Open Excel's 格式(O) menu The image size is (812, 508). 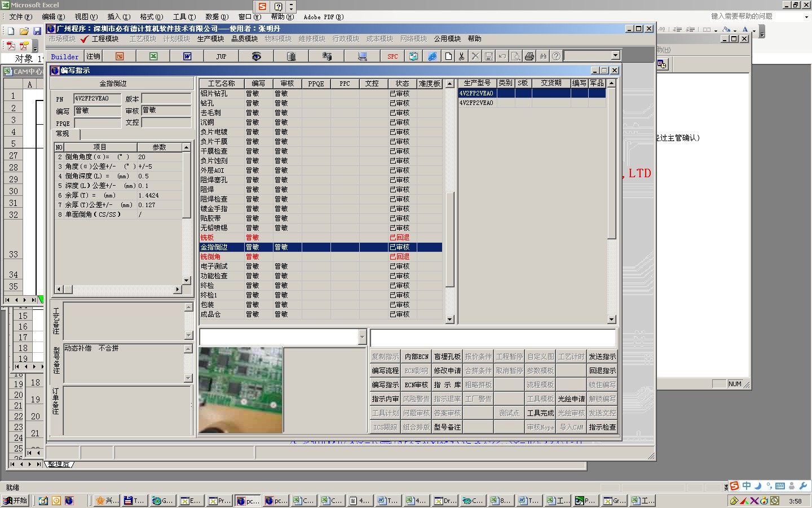(x=151, y=17)
